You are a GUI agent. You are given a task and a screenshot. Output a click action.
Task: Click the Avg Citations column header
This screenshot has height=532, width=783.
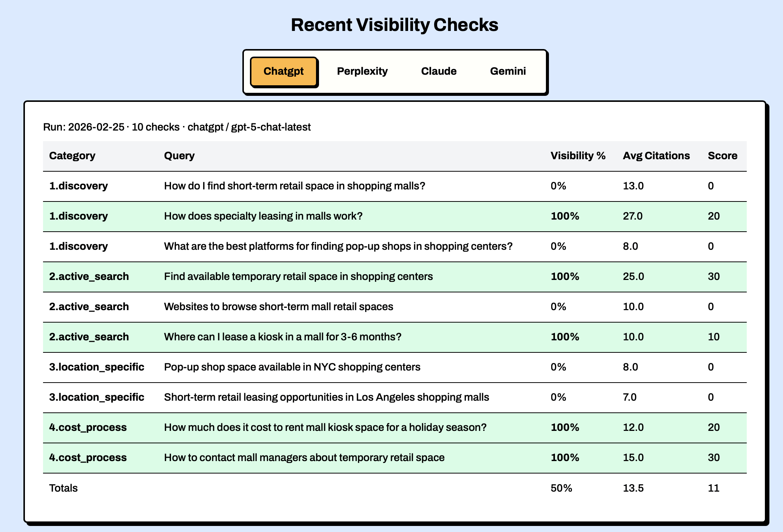656,156
